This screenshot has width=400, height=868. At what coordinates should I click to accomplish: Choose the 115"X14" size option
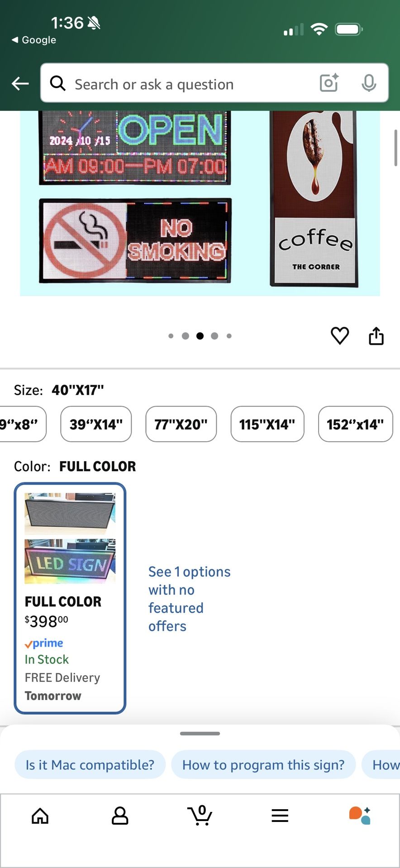coord(267,424)
